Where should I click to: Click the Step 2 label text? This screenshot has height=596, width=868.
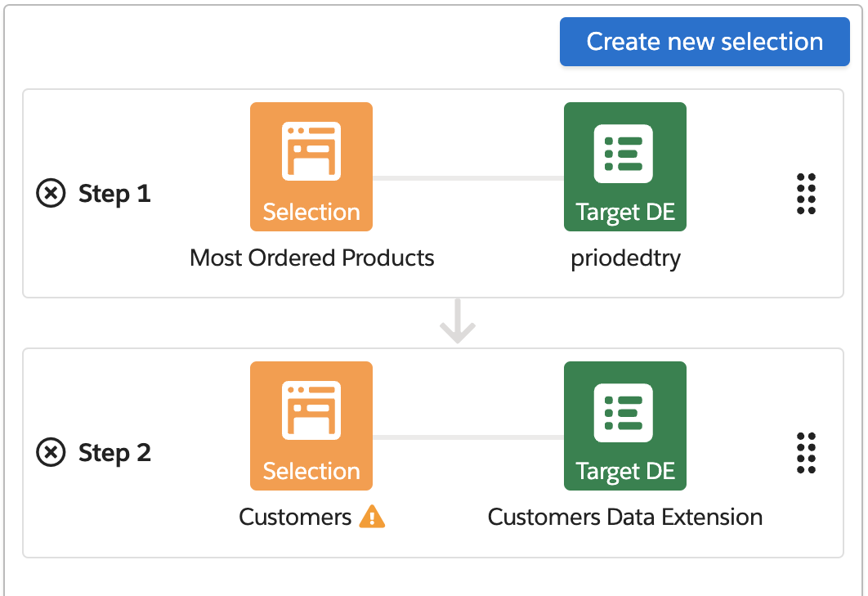[114, 452]
